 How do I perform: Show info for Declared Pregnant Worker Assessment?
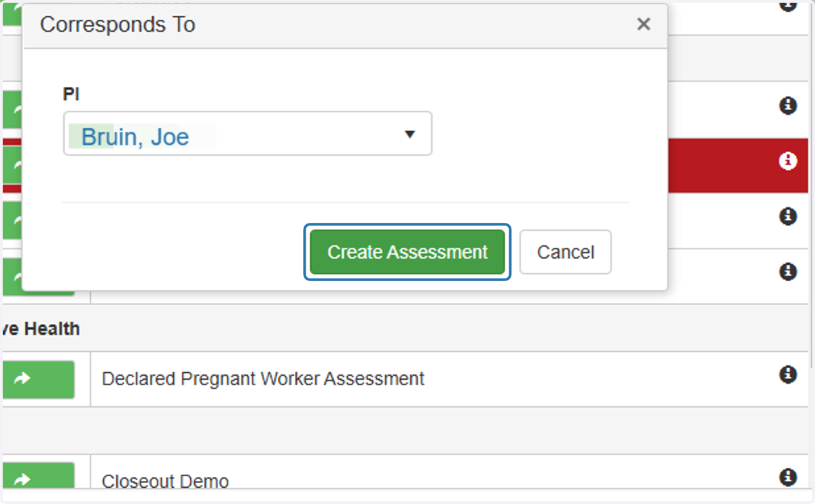click(788, 374)
